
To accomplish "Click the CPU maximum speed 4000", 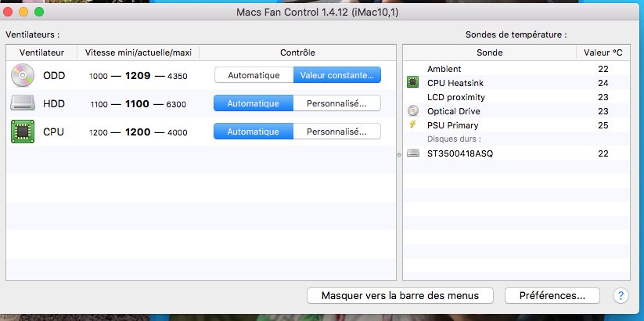I will pos(177,132).
